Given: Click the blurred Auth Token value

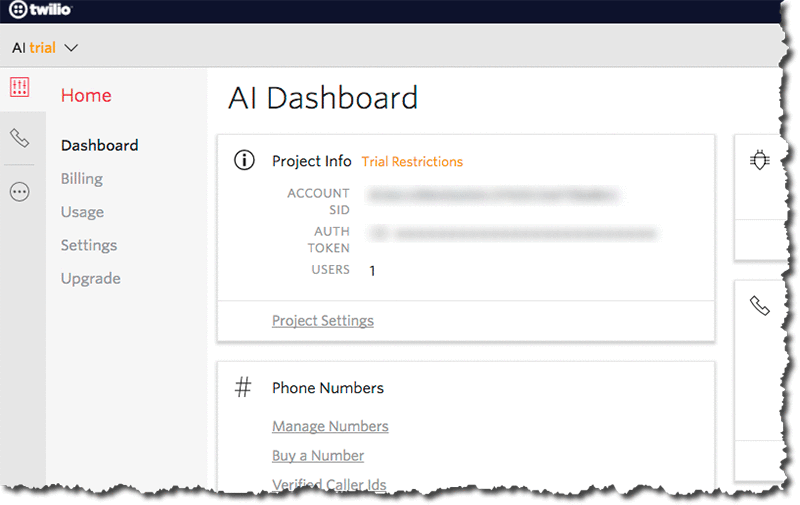Looking at the screenshot, I should click(515, 234).
